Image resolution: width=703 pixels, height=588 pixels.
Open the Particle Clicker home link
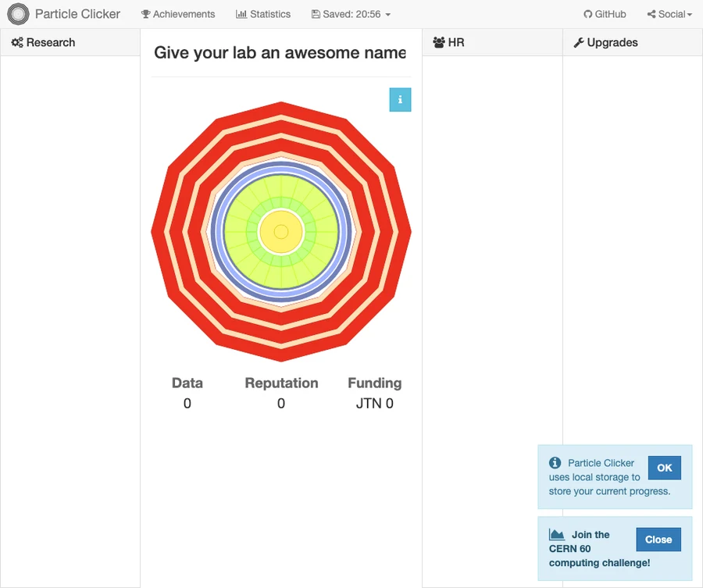click(77, 14)
